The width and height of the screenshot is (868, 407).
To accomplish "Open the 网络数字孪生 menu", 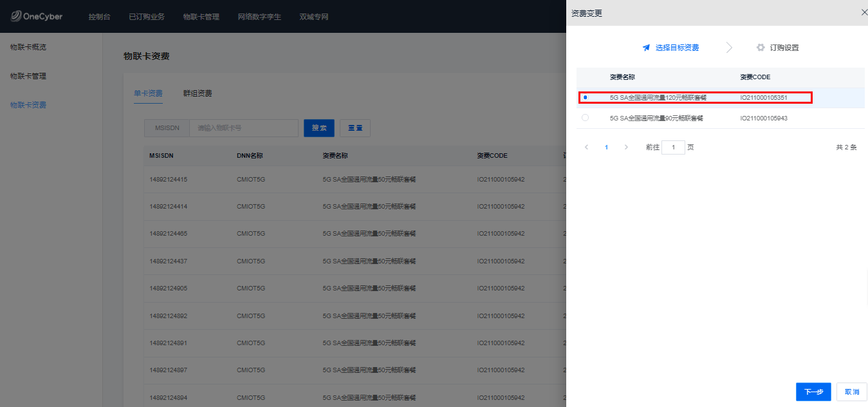I will 259,17.
